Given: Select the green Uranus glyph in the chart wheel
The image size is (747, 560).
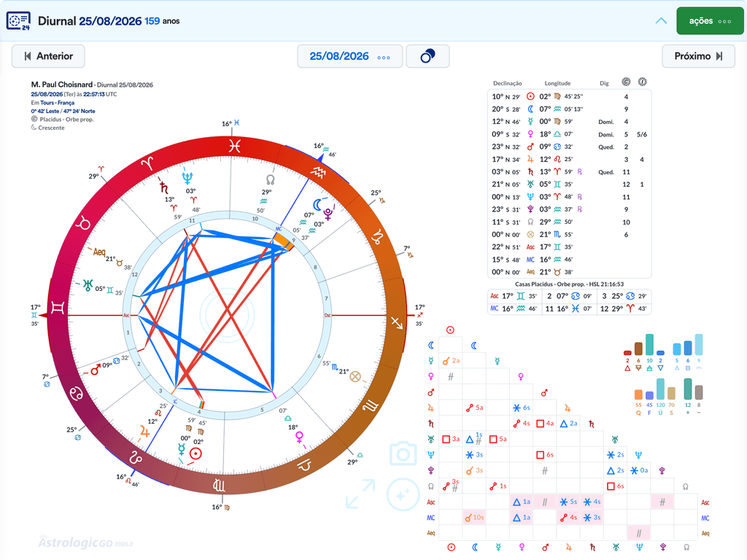Looking at the screenshot, I should point(88,285).
